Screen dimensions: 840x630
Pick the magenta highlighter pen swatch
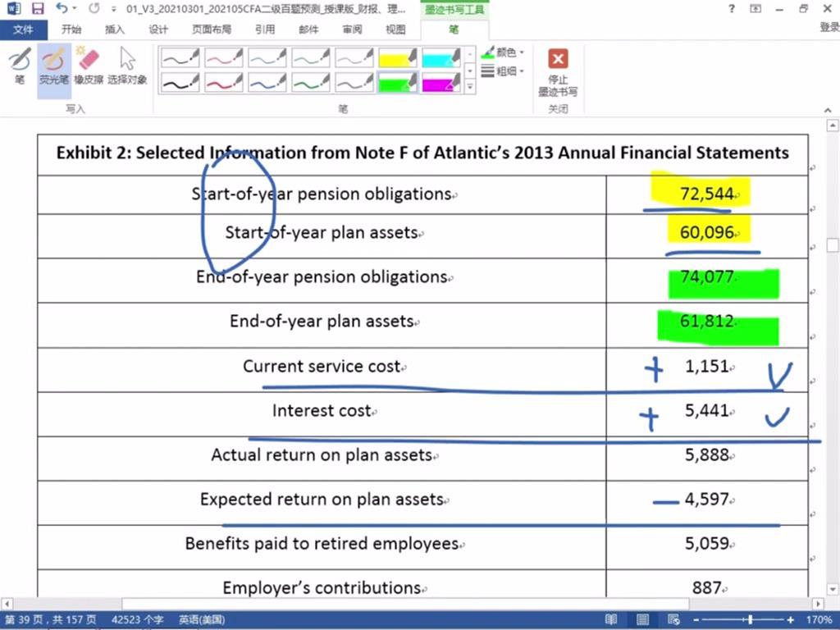(x=441, y=83)
